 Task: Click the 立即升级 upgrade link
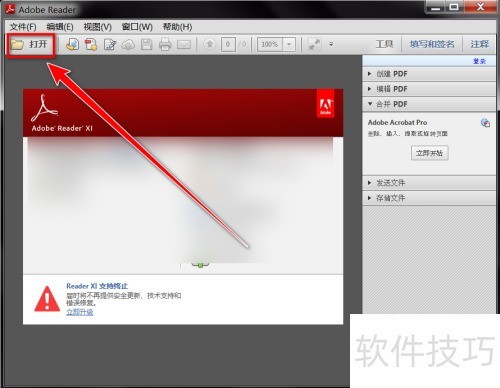[80, 312]
